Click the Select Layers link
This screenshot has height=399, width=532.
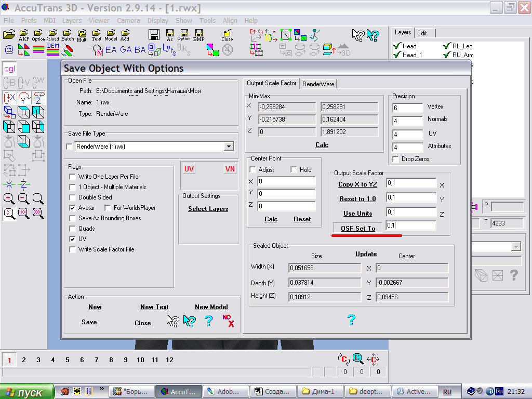208,209
